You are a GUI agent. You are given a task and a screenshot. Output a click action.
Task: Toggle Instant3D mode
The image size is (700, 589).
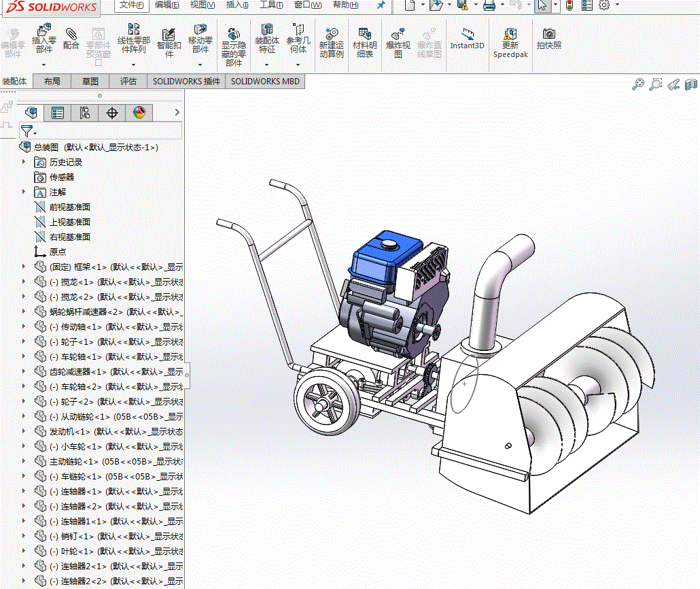click(467, 33)
